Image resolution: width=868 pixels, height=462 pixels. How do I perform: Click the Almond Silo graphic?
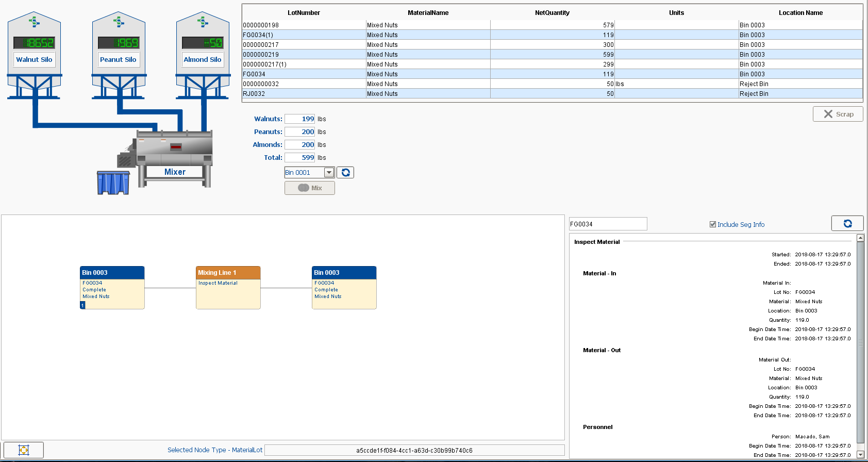coord(203,54)
